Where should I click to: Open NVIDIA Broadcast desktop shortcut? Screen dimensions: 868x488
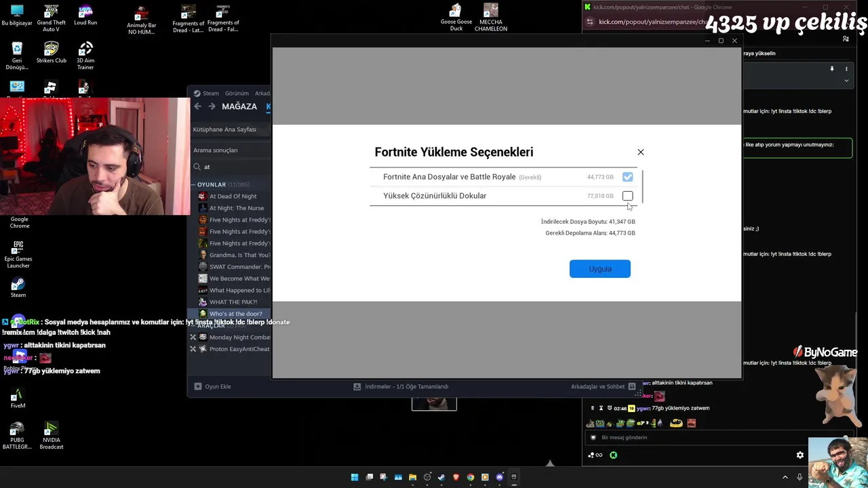pos(51,436)
